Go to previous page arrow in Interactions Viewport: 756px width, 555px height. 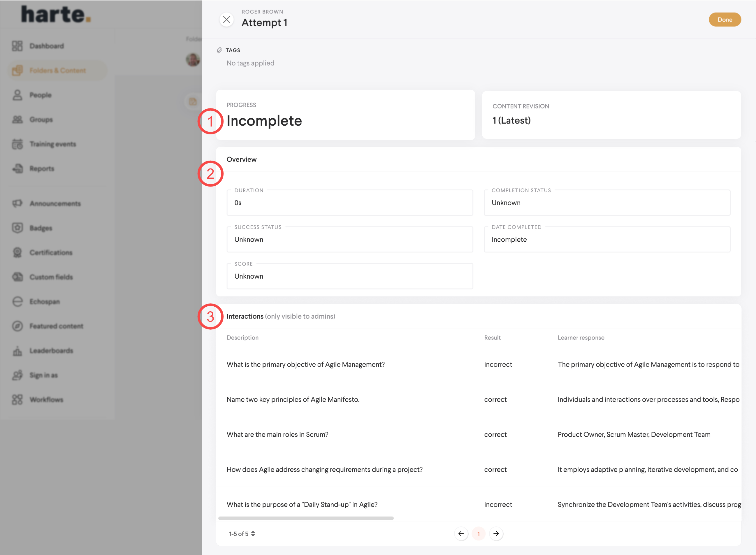click(461, 533)
